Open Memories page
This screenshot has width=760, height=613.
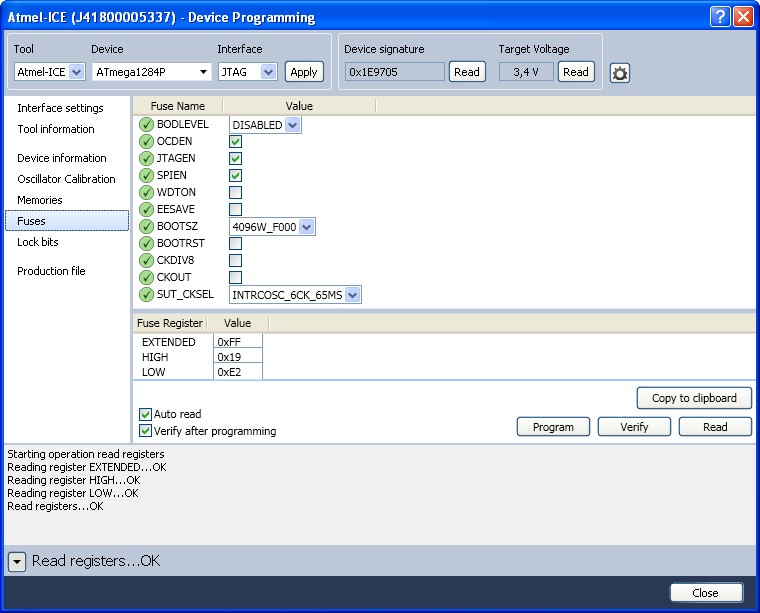40,200
